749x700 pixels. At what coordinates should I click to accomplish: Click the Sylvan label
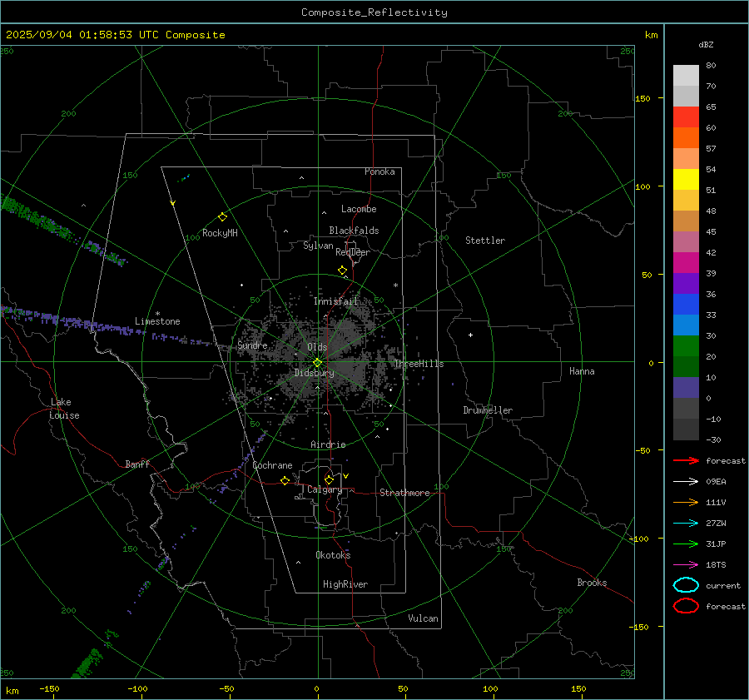click(318, 246)
